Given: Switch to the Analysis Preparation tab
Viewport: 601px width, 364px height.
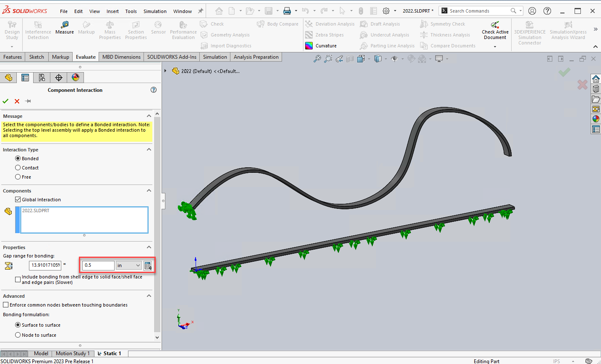Looking at the screenshot, I should pyautogui.click(x=256, y=57).
